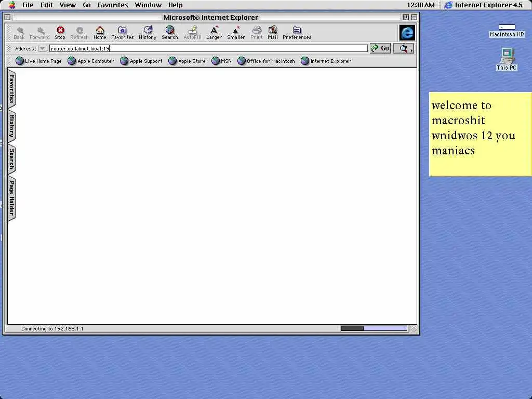
Task: Open the Apple Computer link
Action: [x=91, y=61]
